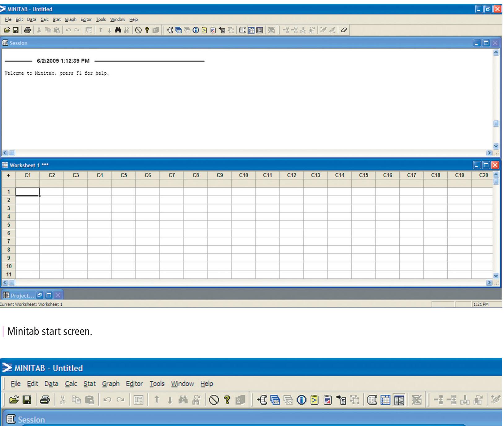
Task: Open Stat menu in full start screen
Action: point(57,20)
